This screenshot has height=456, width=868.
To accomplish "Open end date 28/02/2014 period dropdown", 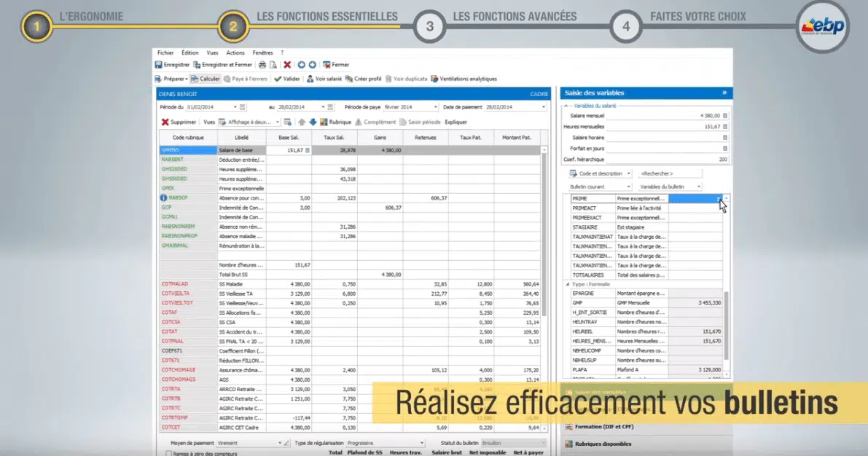I will point(324,107).
